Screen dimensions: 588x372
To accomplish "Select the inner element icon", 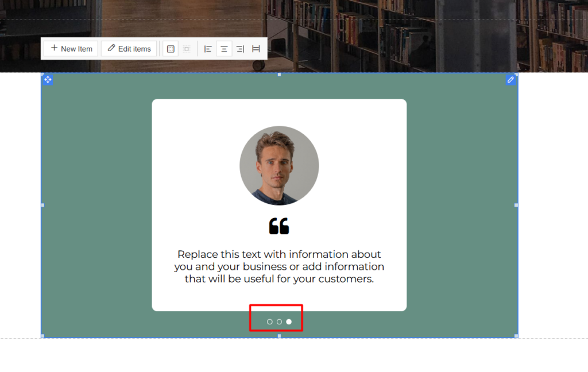I will coord(187,49).
